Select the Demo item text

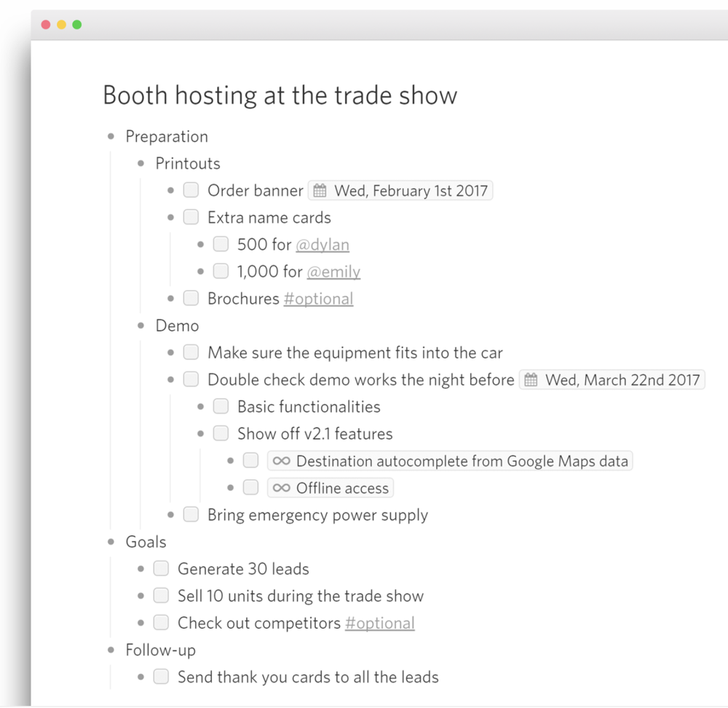click(177, 326)
